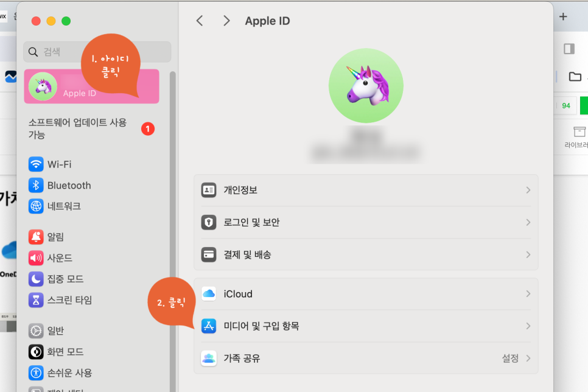588x392 pixels.
Task: Click the 일반 label
Action: pos(55,331)
